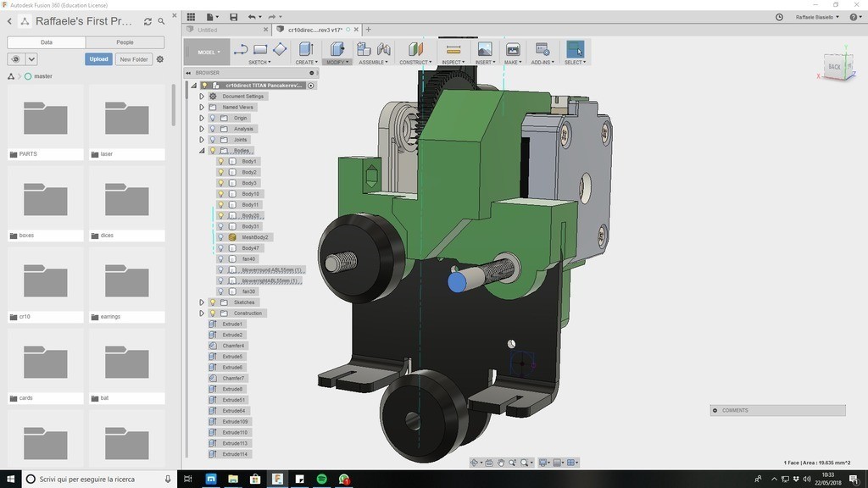Select Extrude114 in the feature list
The height and width of the screenshot is (488, 868).
[x=235, y=454]
